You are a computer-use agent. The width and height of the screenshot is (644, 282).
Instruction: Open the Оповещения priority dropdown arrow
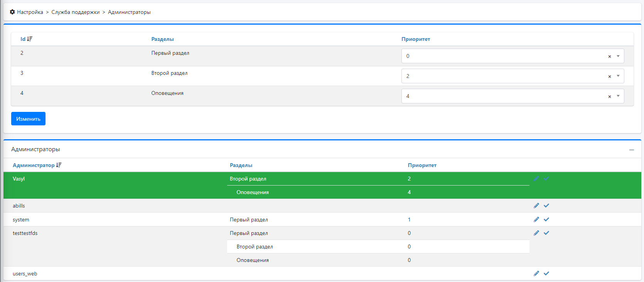(618, 96)
